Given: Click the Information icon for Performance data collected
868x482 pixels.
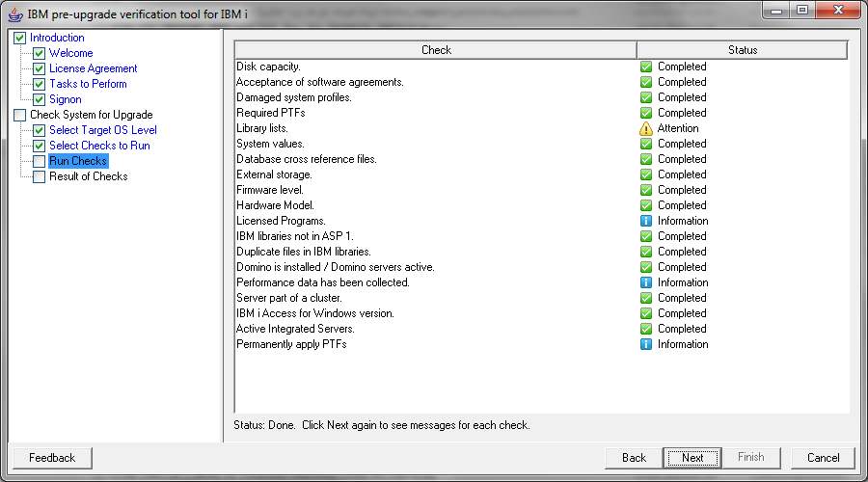Looking at the screenshot, I should coord(646,282).
